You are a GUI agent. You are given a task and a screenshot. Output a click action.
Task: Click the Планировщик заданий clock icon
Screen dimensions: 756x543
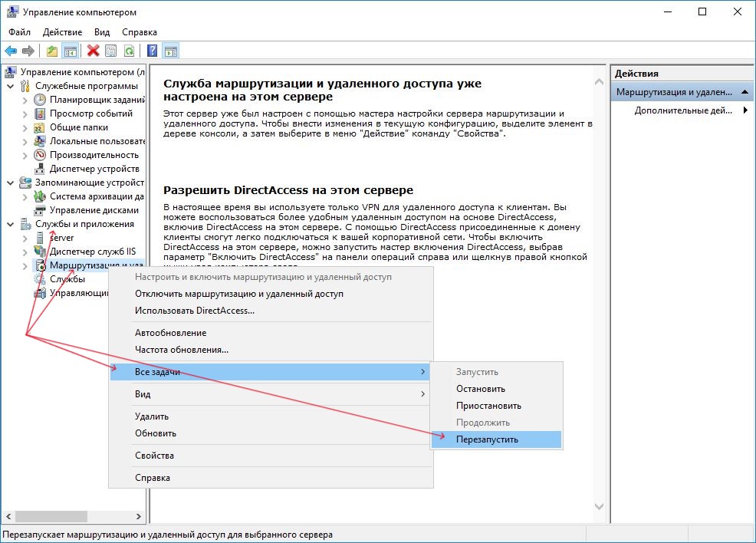click(x=40, y=100)
